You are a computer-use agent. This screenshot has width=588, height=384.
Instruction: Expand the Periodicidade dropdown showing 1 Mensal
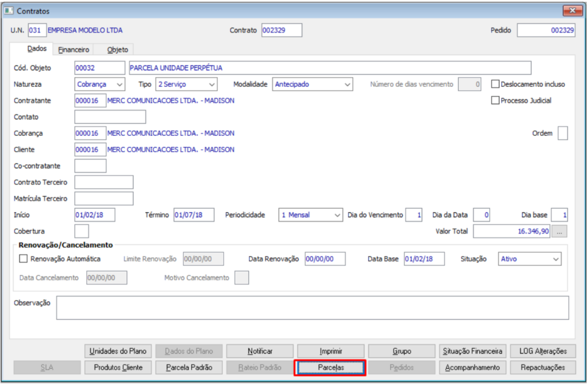click(x=311, y=215)
